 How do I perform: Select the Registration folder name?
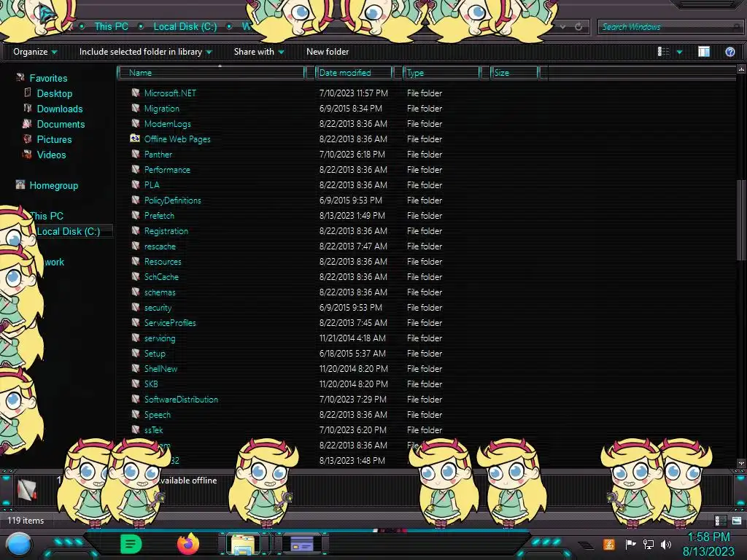click(166, 231)
